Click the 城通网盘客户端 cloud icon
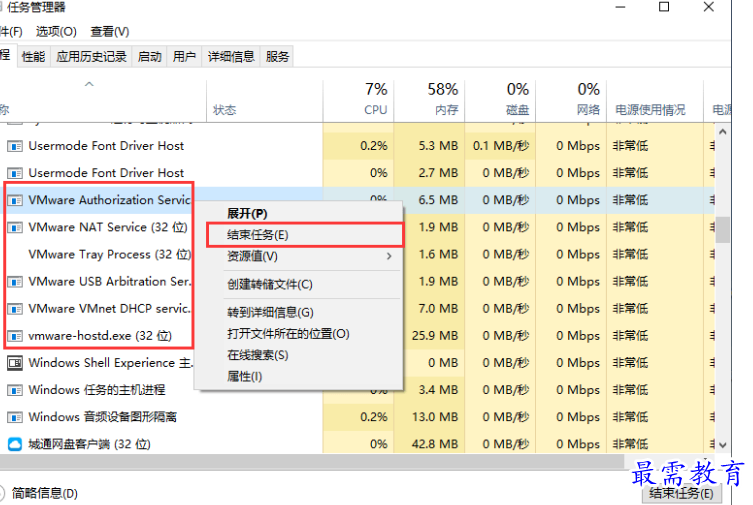Viewport: 753px width, 505px height. pos(15,444)
